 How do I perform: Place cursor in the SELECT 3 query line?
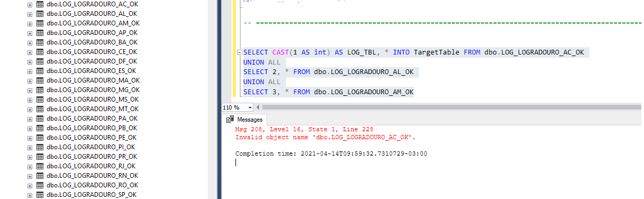[328, 92]
